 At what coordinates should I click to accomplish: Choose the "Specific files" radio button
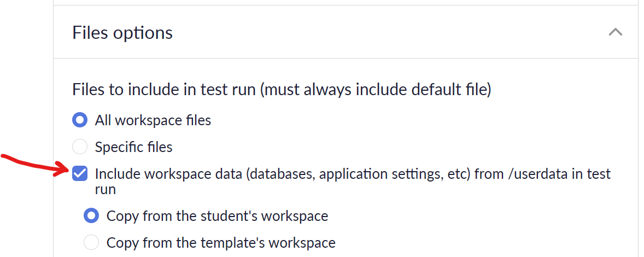tap(80, 147)
